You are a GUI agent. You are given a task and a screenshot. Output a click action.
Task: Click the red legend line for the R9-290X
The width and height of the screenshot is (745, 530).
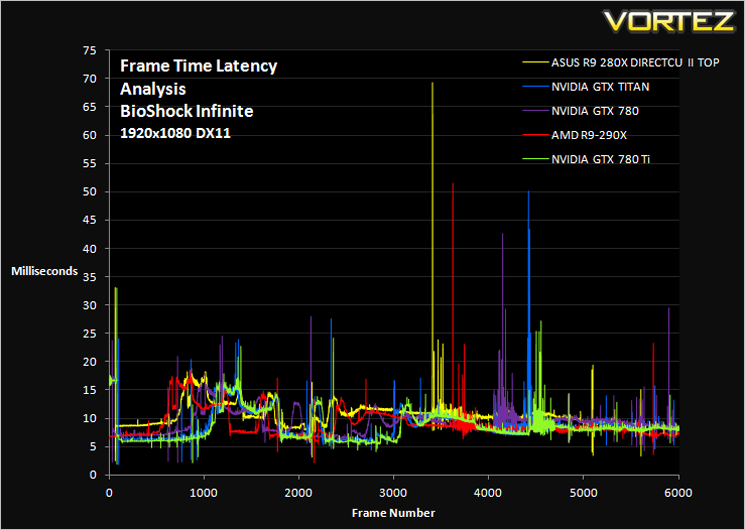535,135
